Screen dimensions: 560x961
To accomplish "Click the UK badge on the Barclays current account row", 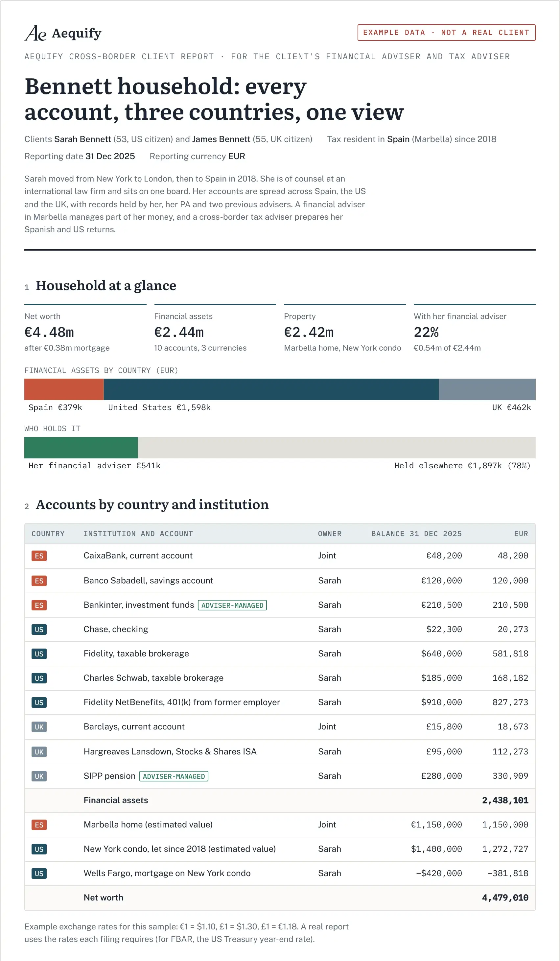I will [39, 727].
